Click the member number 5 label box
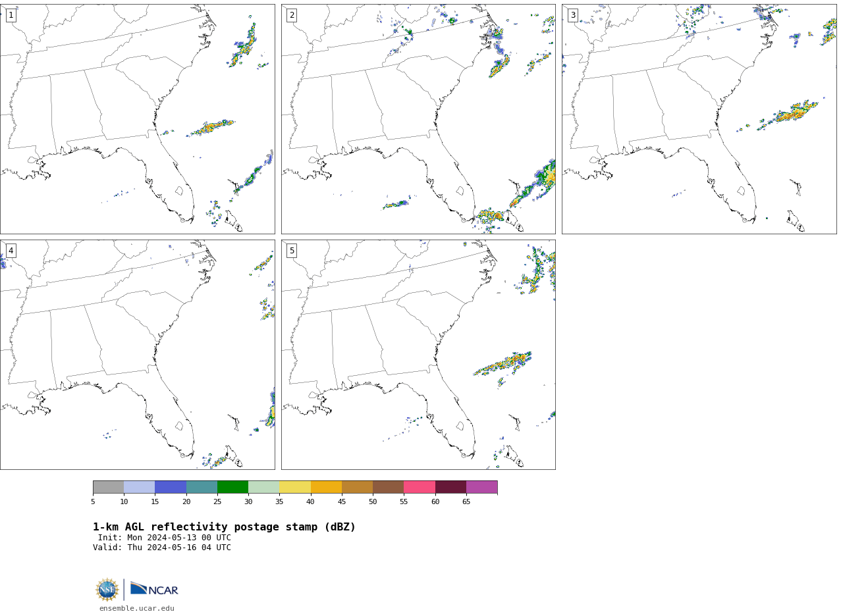Viewport: 843px width, 616px height. 292,251
